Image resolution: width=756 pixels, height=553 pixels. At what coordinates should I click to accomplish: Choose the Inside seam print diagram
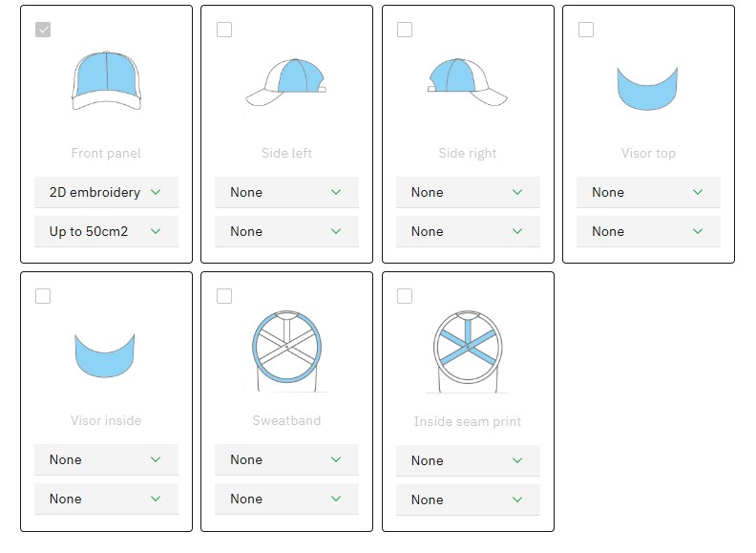click(468, 348)
